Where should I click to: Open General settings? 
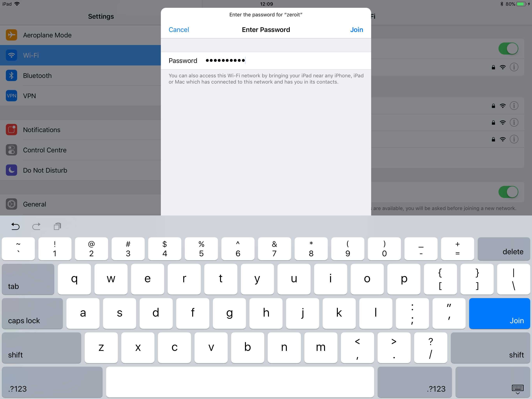(x=34, y=204)
